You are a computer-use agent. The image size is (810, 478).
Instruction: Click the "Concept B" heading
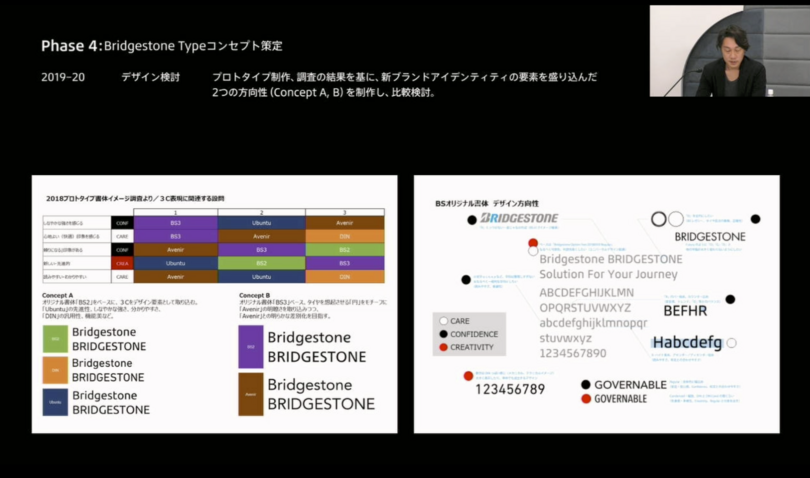pyautogui.click(x=254, y=295)
